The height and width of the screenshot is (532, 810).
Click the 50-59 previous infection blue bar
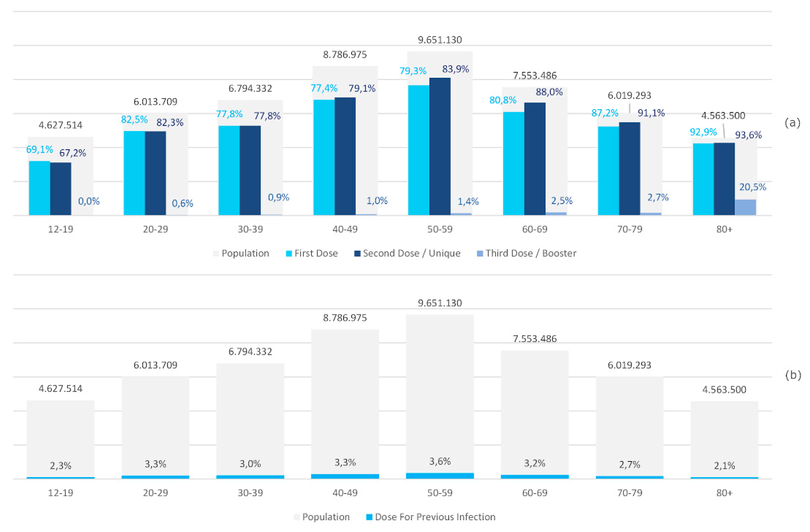click(440, 476)
